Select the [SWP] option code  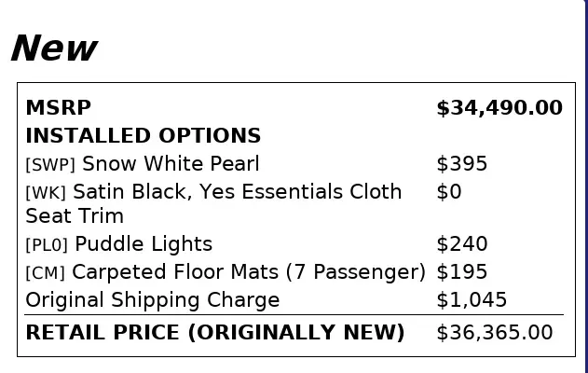[x=50, y=165]
